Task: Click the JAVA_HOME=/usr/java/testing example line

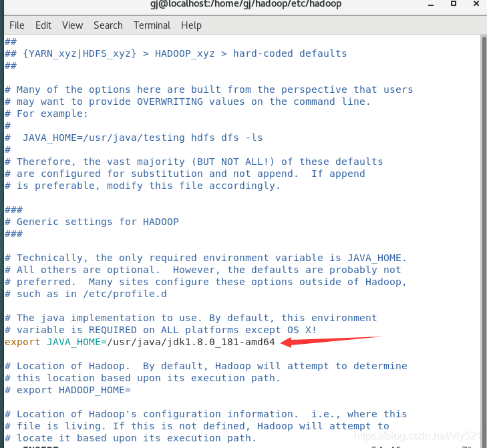Action: (x=134, y=138)
